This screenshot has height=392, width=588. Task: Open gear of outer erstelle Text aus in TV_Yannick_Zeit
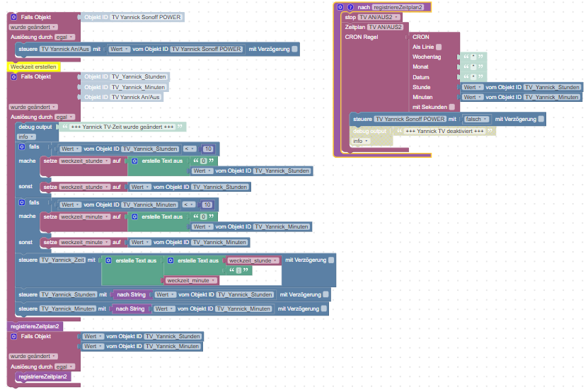(x=108, y=260)
